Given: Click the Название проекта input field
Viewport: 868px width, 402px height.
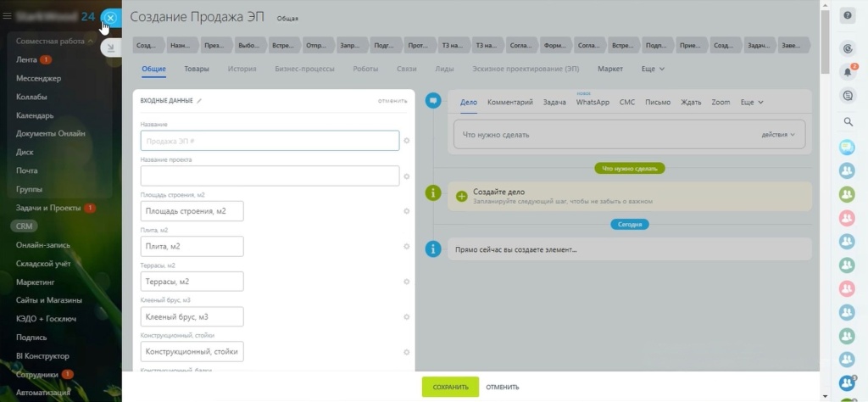Looking at the screenshot, I should click(270, 176).
